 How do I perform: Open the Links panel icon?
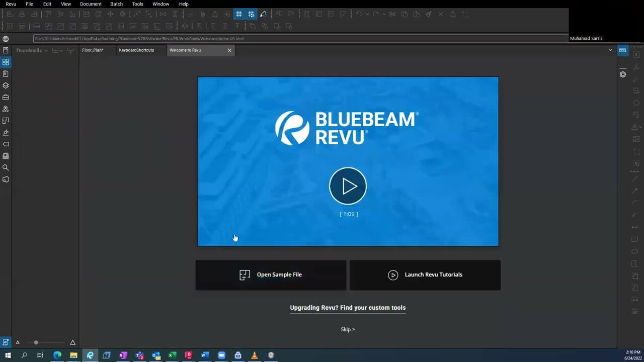[x=6, y=144]
